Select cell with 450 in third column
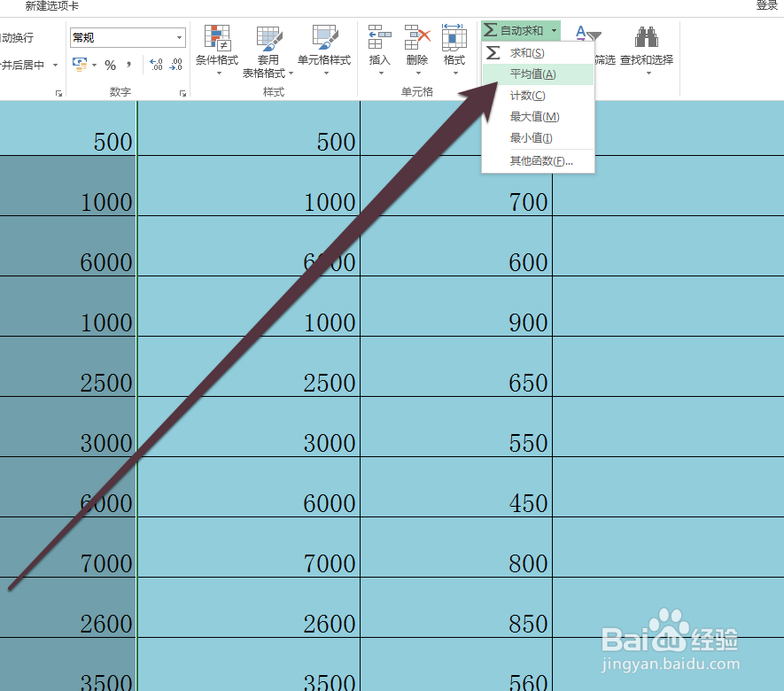Screen dimensions: 784x691 pos(456,487)
